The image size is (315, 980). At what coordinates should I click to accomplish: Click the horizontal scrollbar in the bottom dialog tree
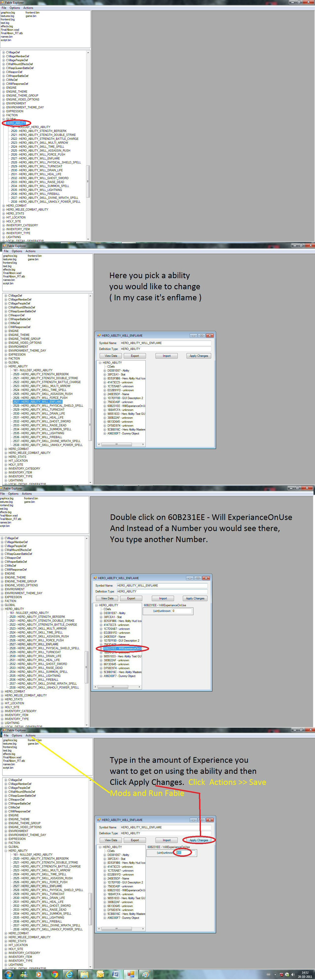[120, 928]
